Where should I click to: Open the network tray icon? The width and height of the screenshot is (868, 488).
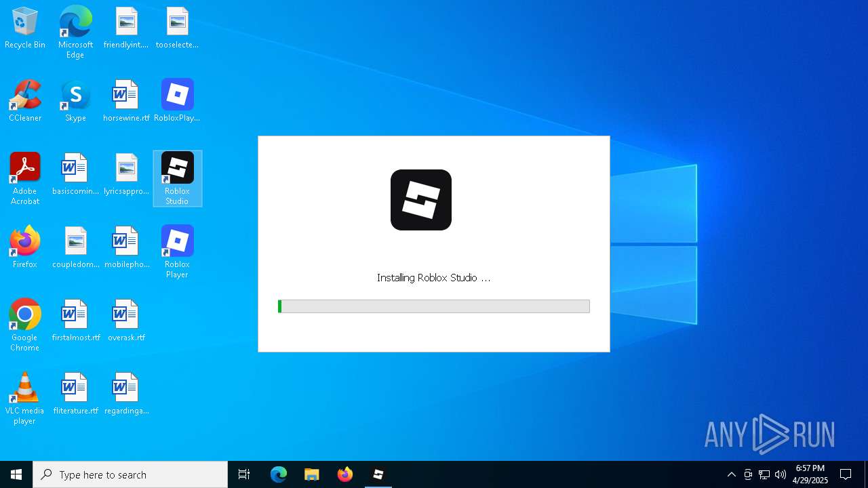coord(764,474)
